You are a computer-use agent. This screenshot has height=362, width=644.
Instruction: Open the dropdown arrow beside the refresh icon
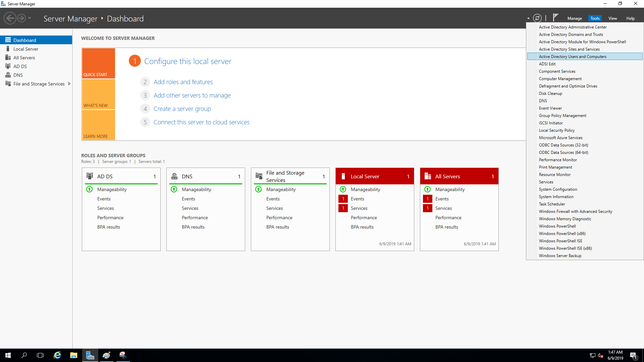(528, 18)
